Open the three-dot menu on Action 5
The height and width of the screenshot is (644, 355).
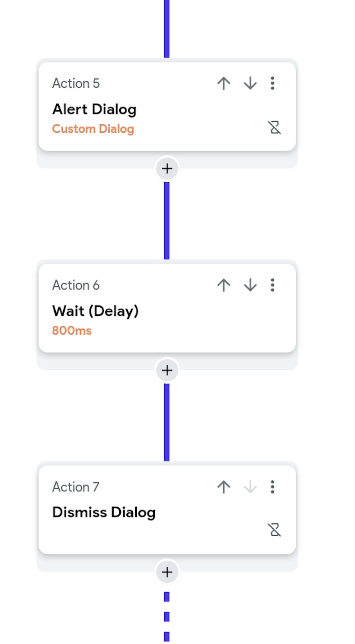pos(272,83)
